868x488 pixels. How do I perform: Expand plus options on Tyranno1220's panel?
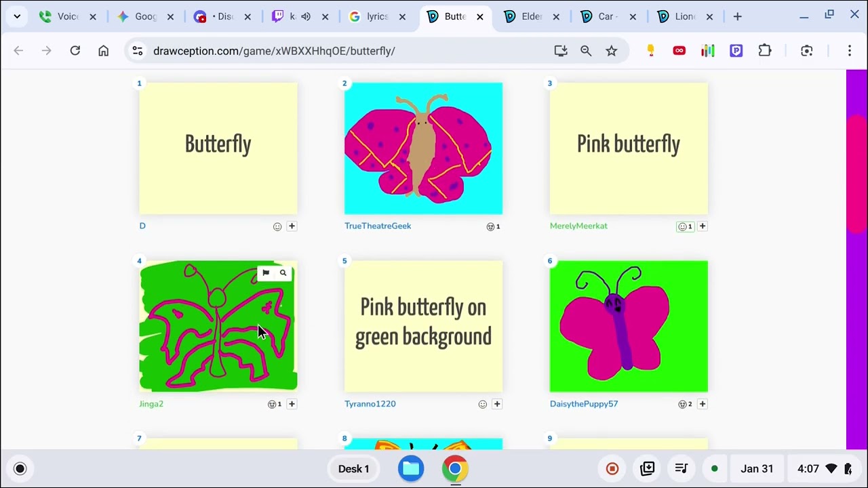[x=497, y=404]
